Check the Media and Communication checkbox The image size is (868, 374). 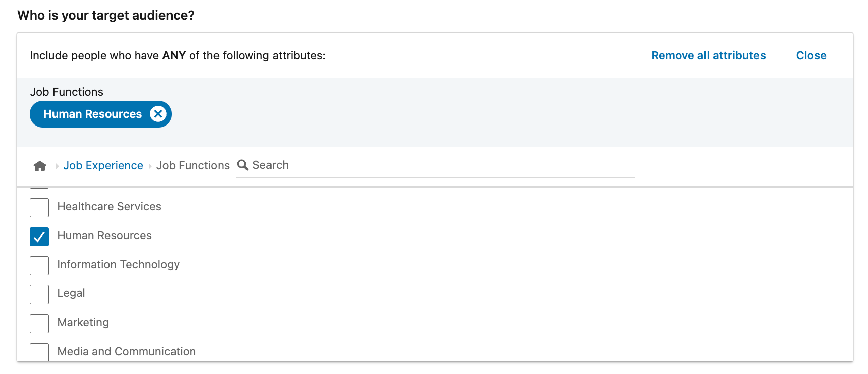[x=39, y=352]
